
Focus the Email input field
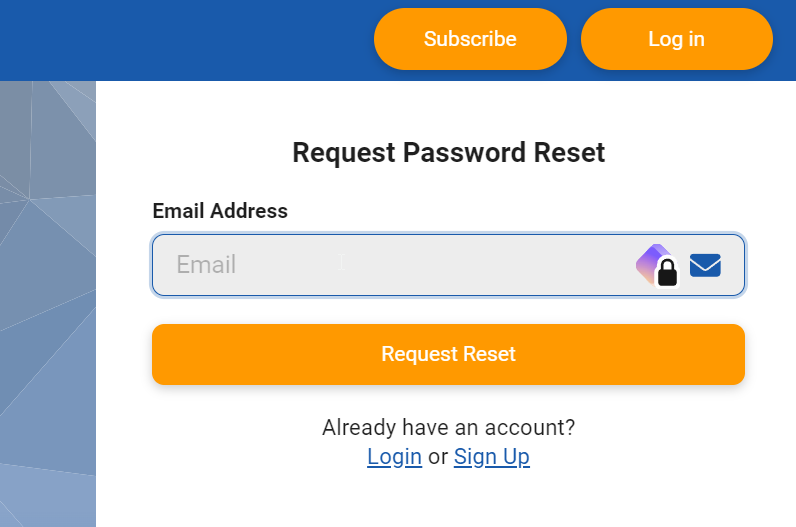point(448,265)
